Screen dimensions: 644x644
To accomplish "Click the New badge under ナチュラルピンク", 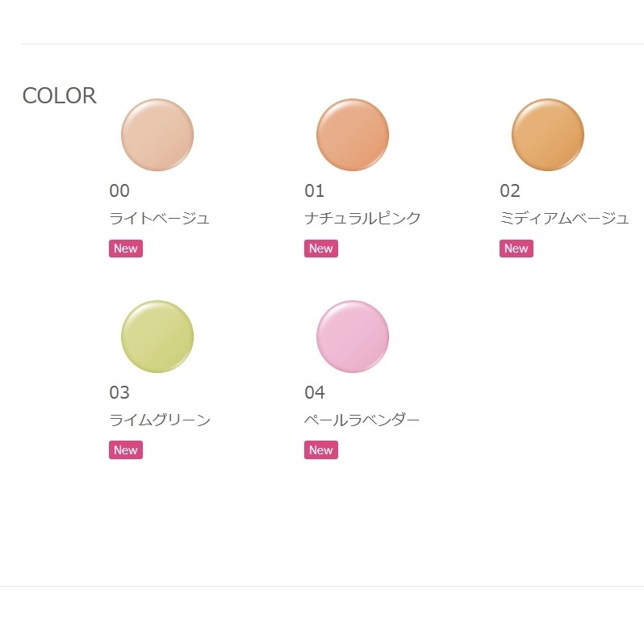I will pos(321,249).
